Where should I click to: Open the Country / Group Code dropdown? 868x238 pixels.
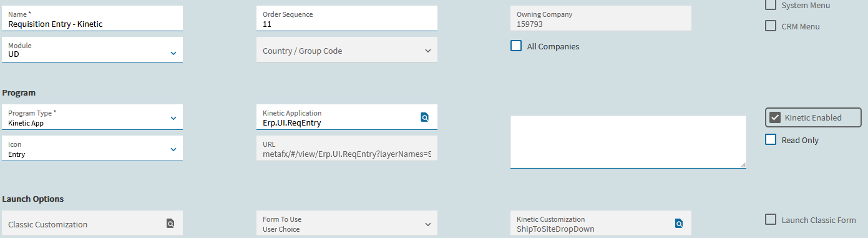tap(347, 49)
